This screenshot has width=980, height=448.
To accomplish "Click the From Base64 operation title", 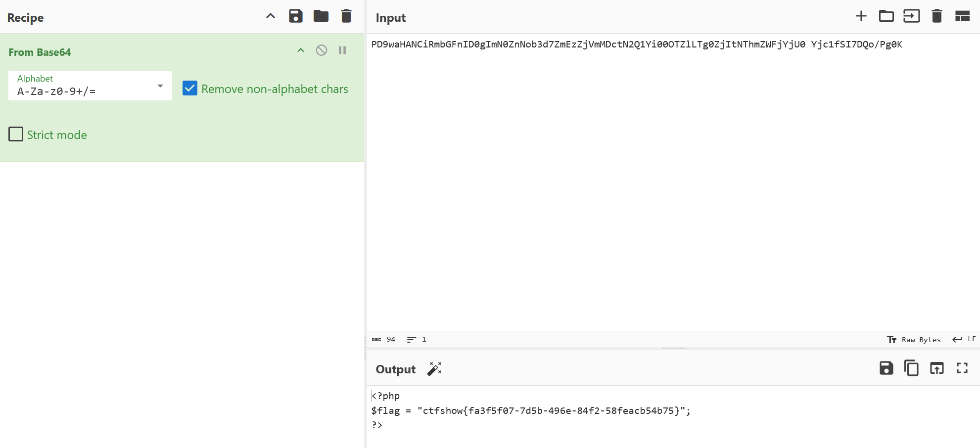I will click(x=40, y=52).
